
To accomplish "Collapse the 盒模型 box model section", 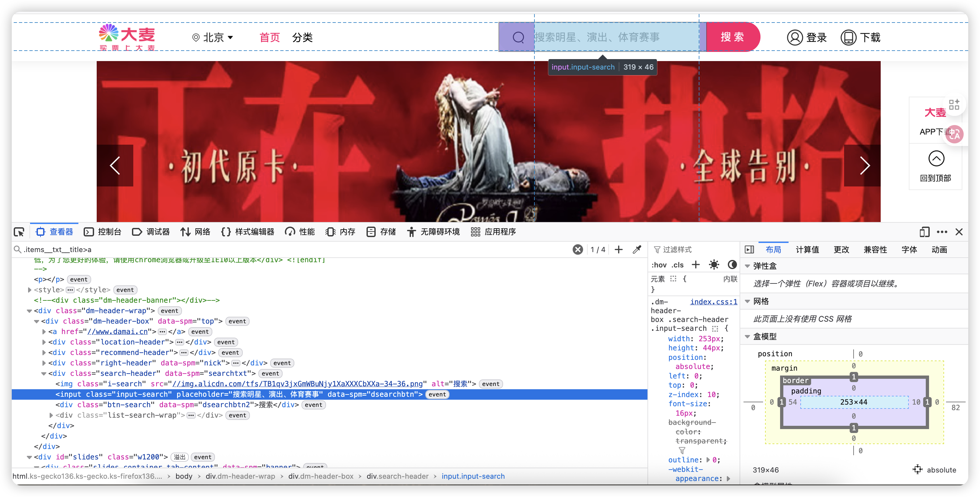I will [x=748, y=336].
